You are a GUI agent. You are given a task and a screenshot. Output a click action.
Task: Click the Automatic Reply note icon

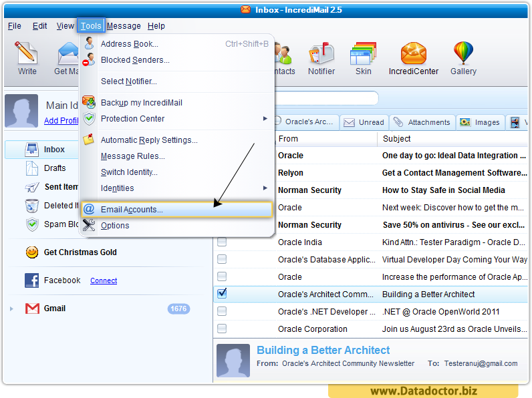(x=89, y=140)
